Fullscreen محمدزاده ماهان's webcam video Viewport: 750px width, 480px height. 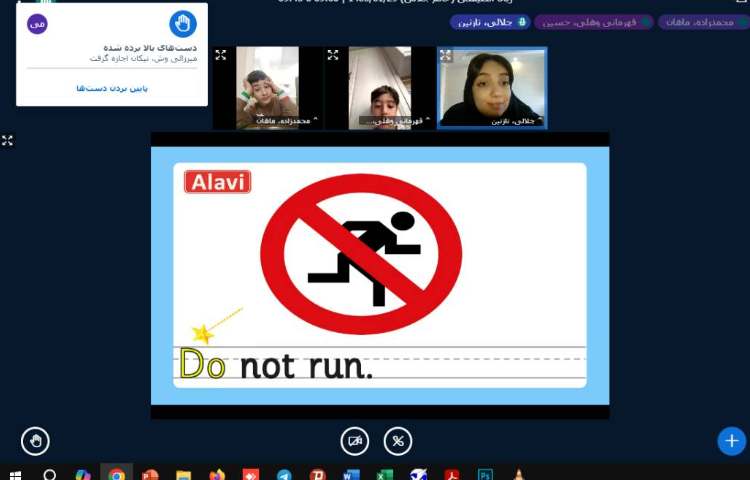coord(221,55)
